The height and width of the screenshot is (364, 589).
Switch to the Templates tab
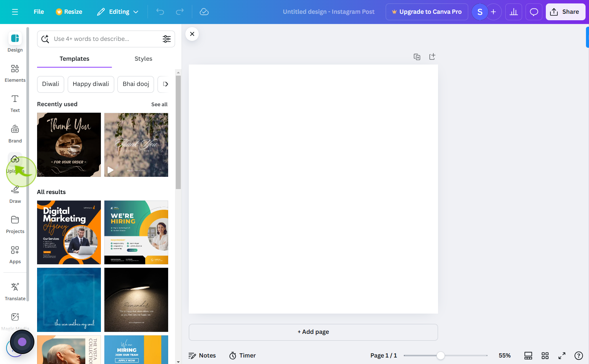click(x=74, y=59)
